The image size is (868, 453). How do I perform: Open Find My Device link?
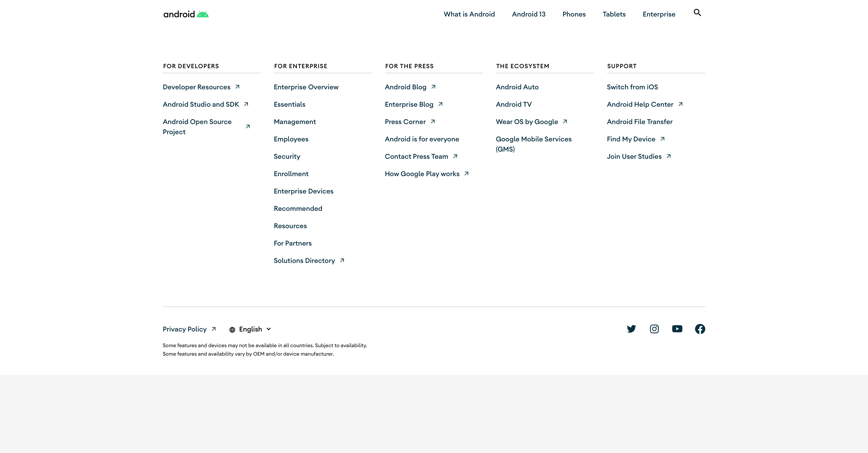[x=636, y=139]
